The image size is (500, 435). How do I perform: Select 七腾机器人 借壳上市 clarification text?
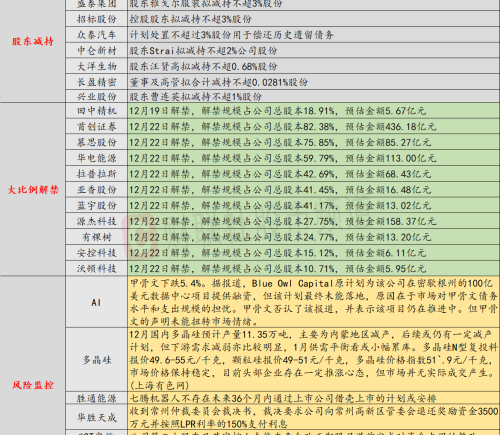283,398
